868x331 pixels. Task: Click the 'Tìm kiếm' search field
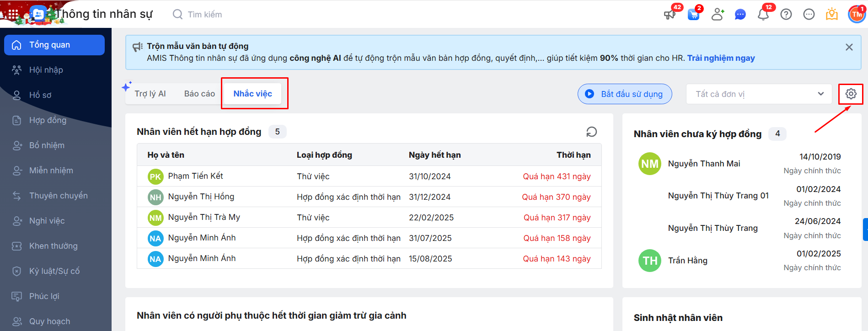click(205, 15)
